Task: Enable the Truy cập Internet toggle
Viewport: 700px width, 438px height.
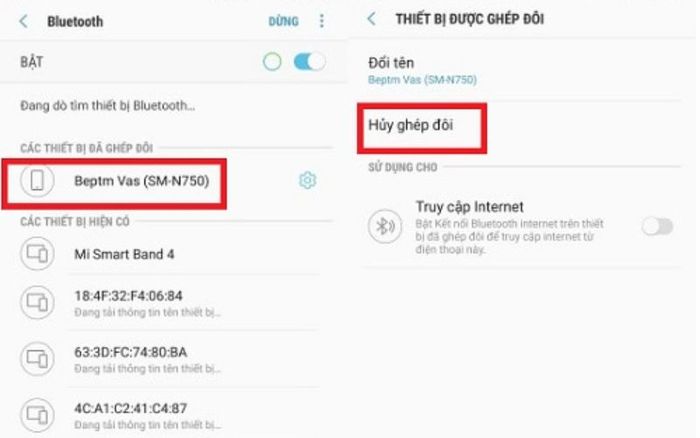Action: point(657,226)
